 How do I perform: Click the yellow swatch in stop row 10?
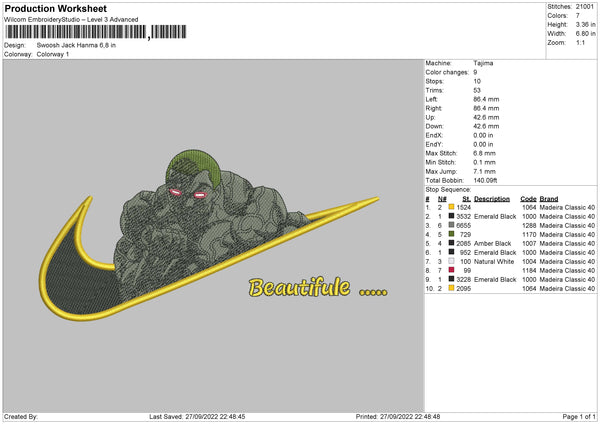[x=451, y=288]
